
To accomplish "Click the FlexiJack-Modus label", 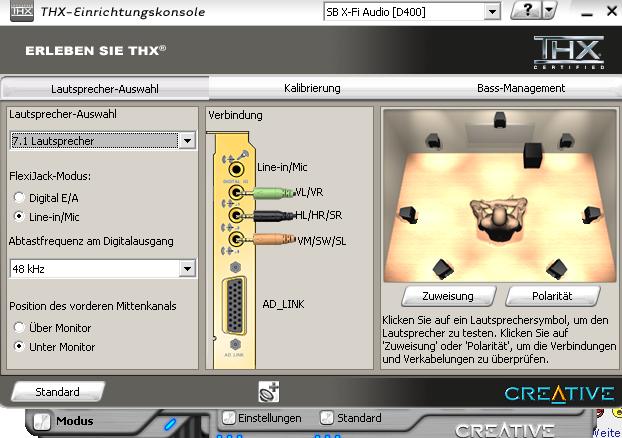I will (50, 176).
